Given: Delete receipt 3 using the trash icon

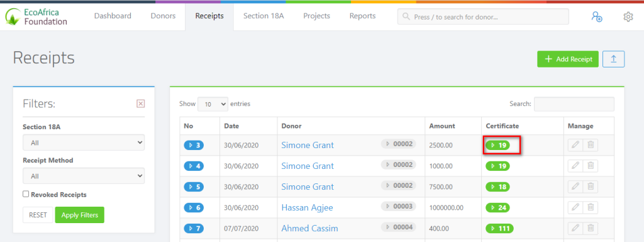Looking at the screenshot, I should [590, 145].
